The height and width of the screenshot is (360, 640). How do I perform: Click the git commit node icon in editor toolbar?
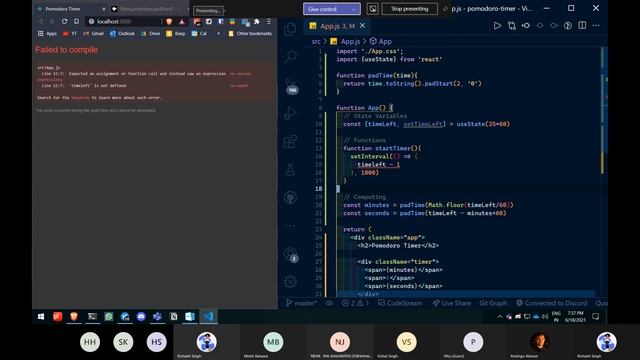[526, 25]
